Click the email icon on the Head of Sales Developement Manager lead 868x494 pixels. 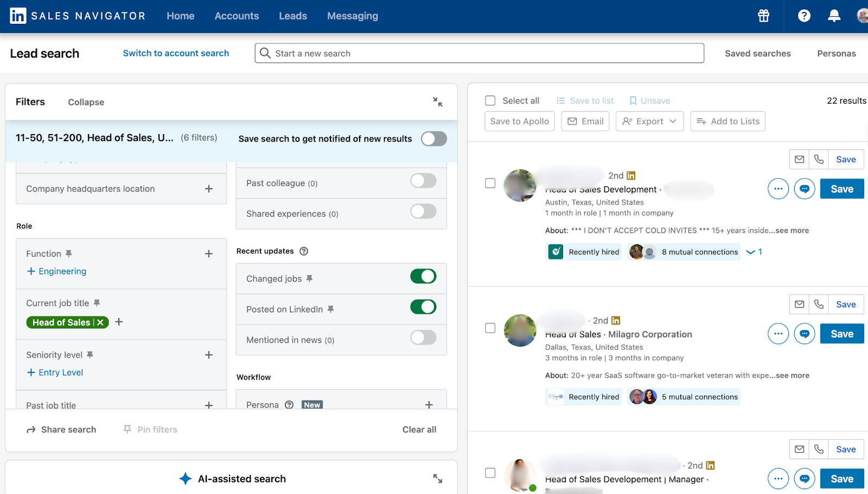(799, 449)
